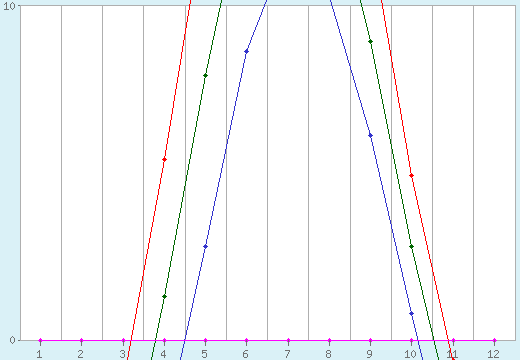The image size is (520, 360).
Task: Select the magenta point at month 12
Action: point(494,340)
